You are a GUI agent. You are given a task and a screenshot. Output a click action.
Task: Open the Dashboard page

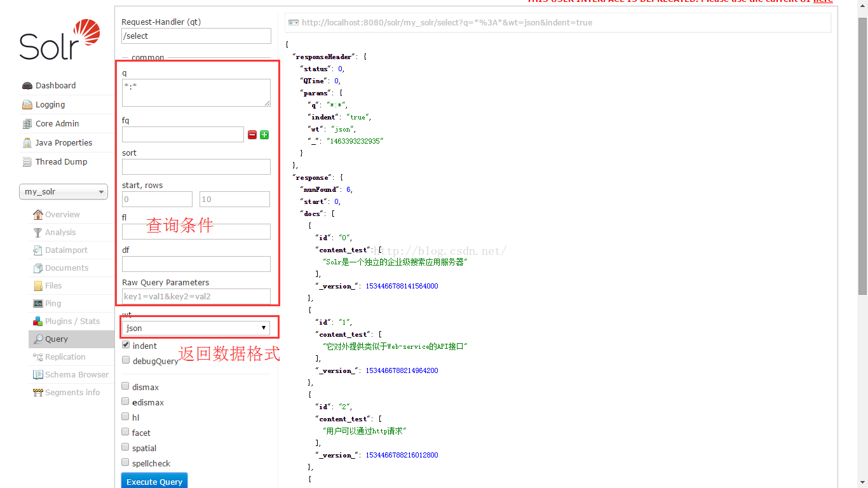coord(55,86)
